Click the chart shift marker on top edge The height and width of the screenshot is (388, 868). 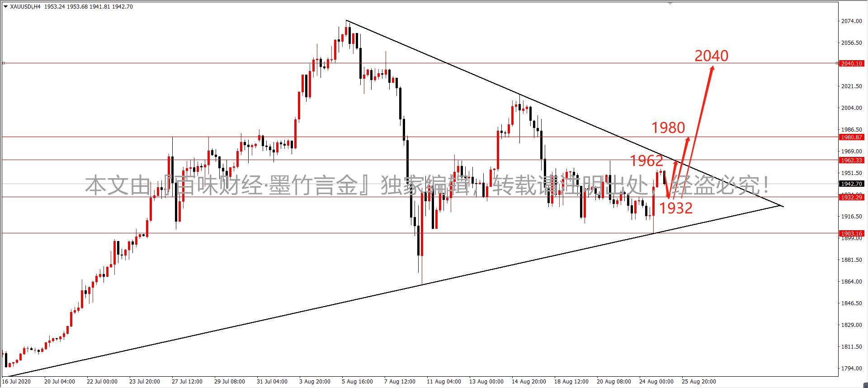(x=670, y=3)
